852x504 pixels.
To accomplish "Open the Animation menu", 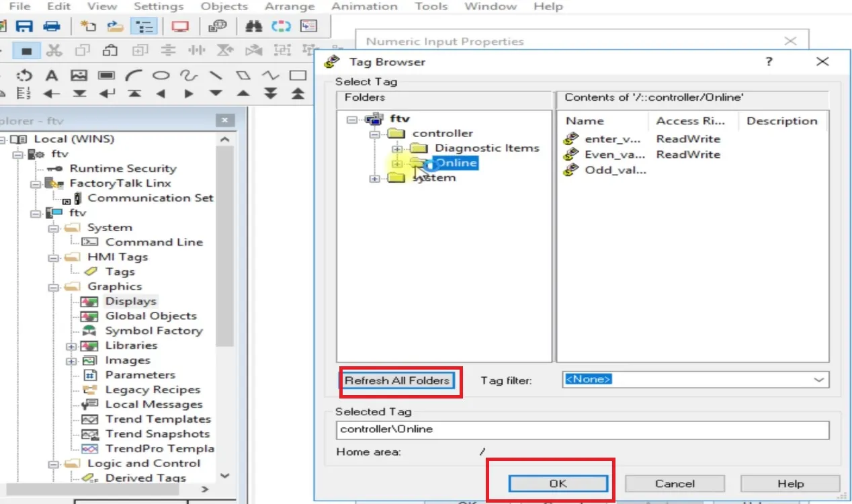I will point(364,6).
